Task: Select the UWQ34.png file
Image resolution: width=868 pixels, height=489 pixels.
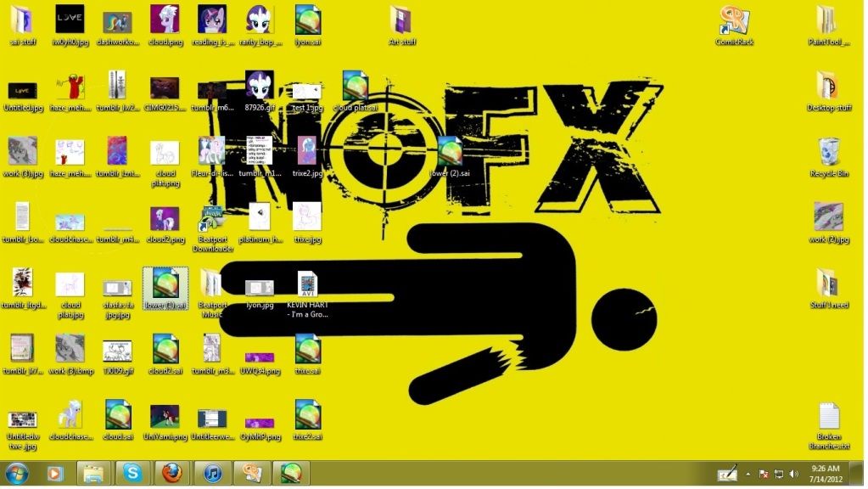Action: [260, 363]
